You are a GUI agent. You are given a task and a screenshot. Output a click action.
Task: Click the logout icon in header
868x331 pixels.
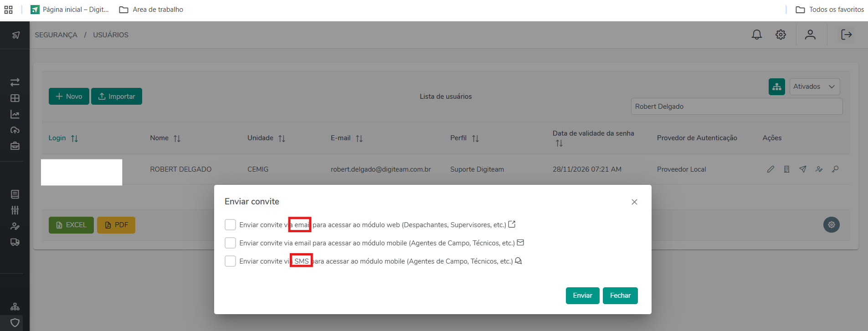(x=846, y=35)
